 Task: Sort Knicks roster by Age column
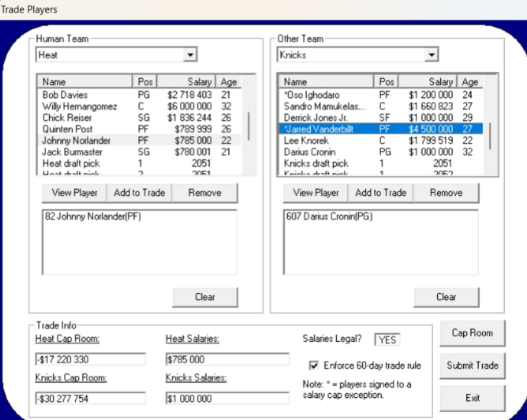[470, 82]
